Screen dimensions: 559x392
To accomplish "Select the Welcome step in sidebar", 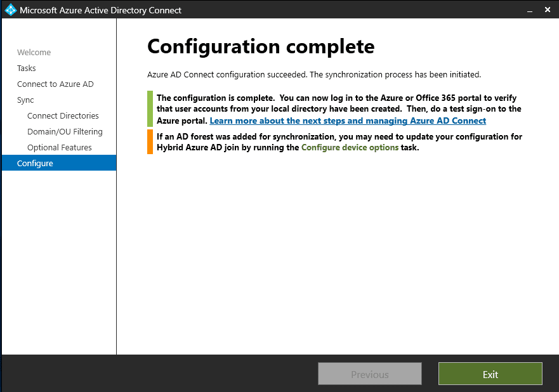I will (x=34, y=53).
